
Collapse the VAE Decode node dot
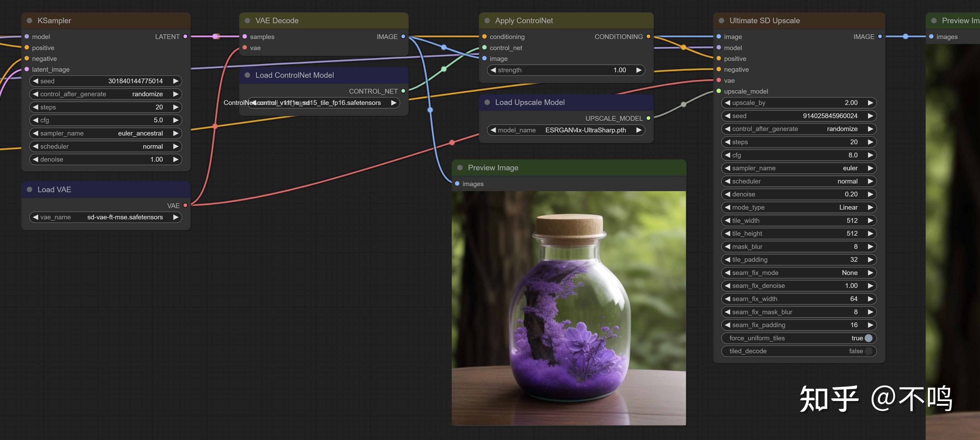pos(247,21)
